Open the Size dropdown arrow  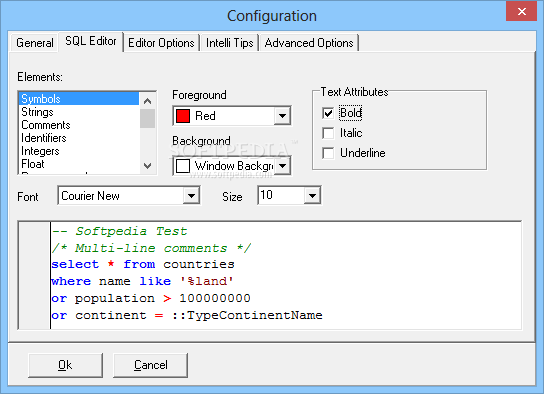pyautogui.click(x=312, y=196)
